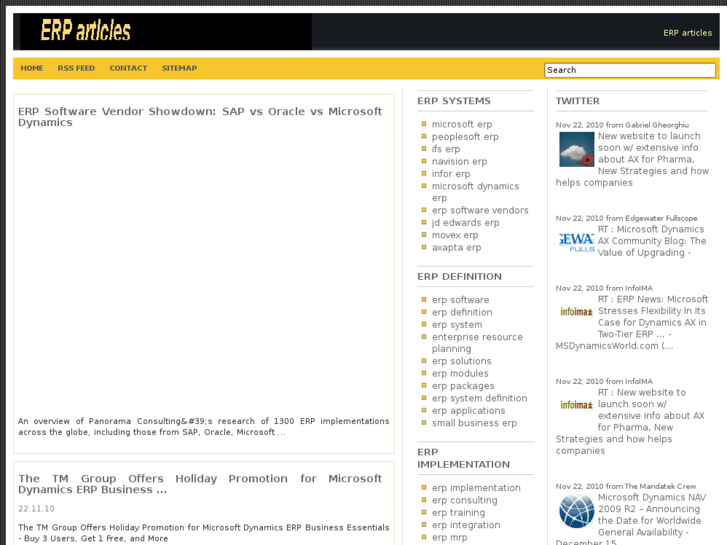Click the 22.11.10 article date

tap(36, 509)
